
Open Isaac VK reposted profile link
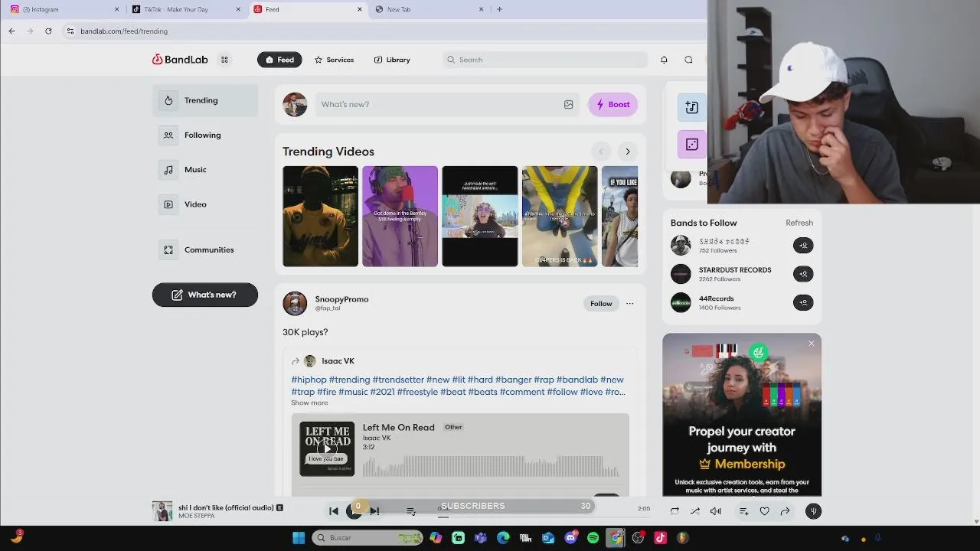(338, 361)
